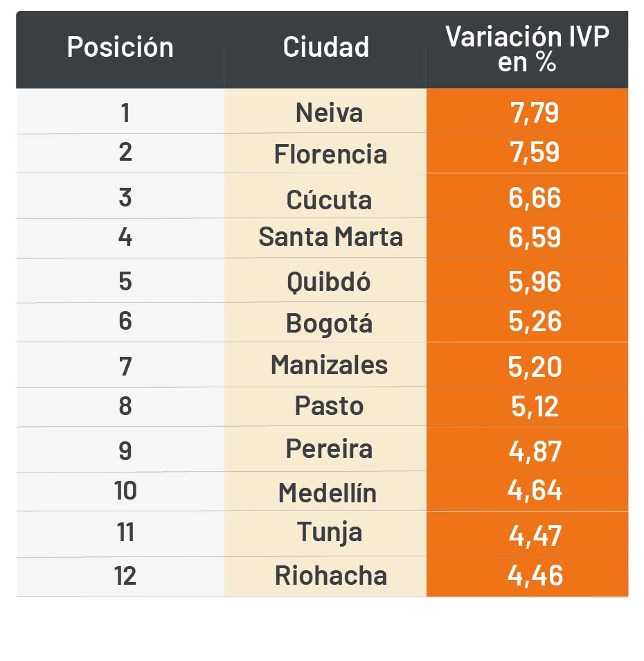Image resolution: width=644 pixels, height=661 pixels.
Task: Click the Quibdó city cell
Action: click(x=329, y=282)
